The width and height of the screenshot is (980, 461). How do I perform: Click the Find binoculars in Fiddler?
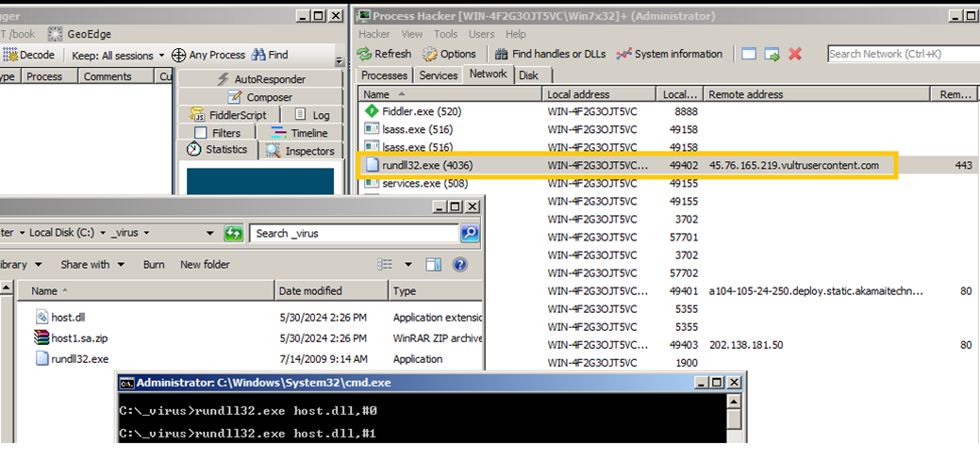tap(258, 56)
